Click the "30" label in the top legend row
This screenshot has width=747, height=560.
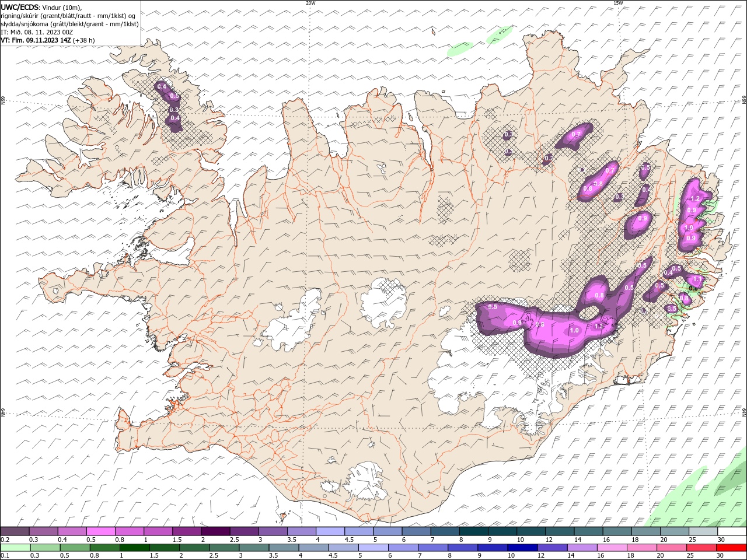(x=721, y=540)
